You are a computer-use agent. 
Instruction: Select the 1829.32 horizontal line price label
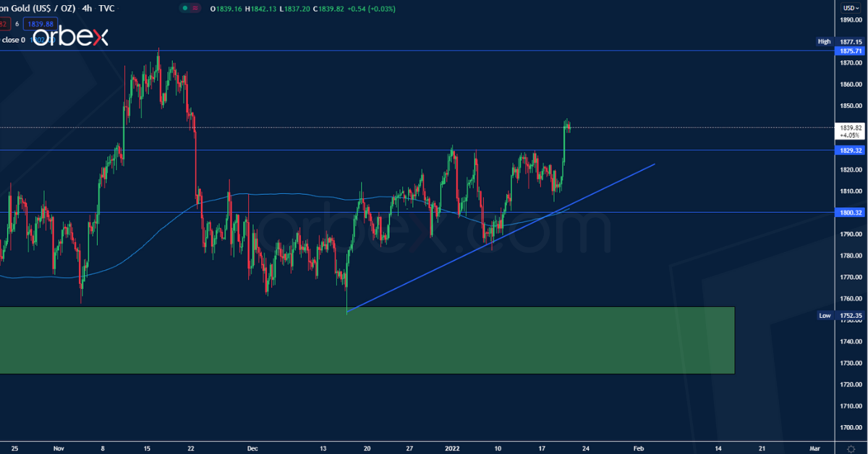[850, 150]
